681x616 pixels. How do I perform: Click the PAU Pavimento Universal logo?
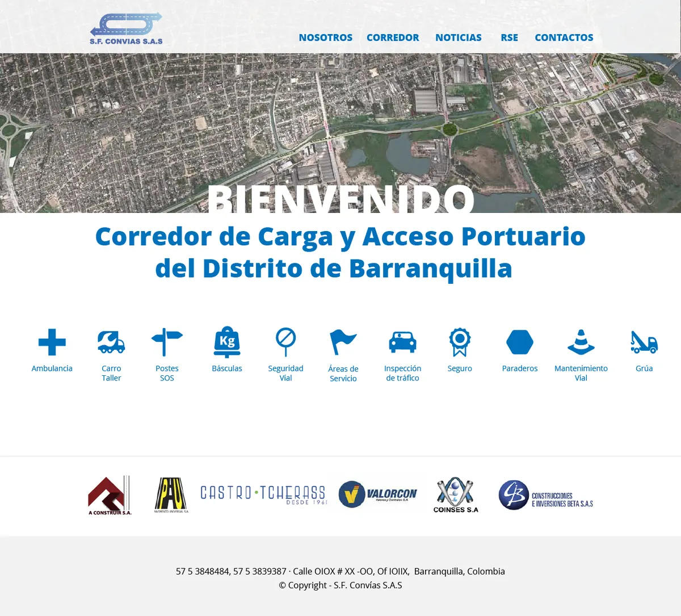(x=171, y=495)
